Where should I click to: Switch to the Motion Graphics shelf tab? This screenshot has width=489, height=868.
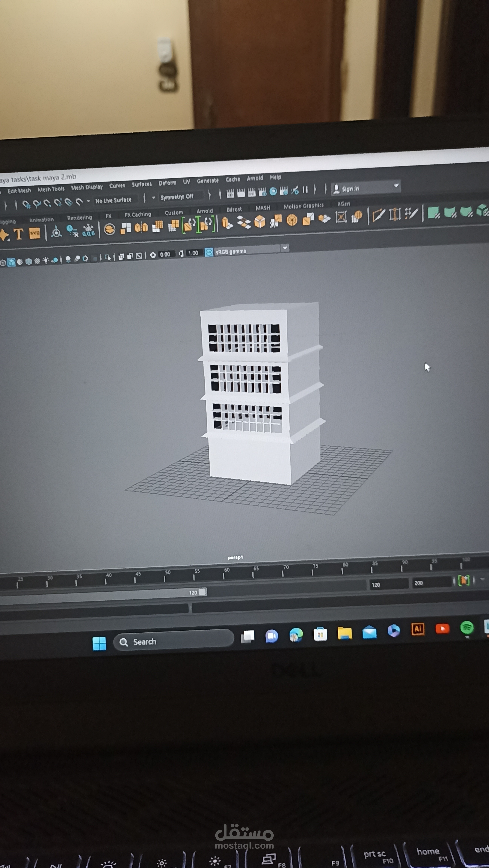[x=304, y=206]
